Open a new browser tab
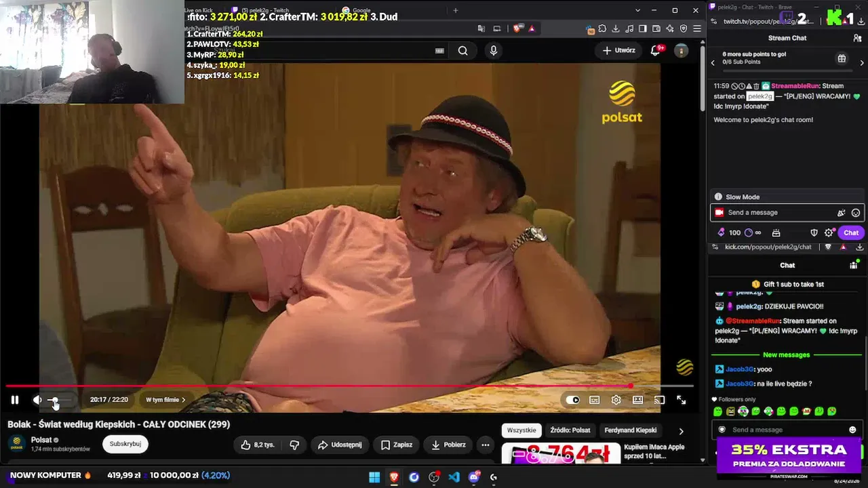Screen dimensions: 868x488 coord(455,10)
